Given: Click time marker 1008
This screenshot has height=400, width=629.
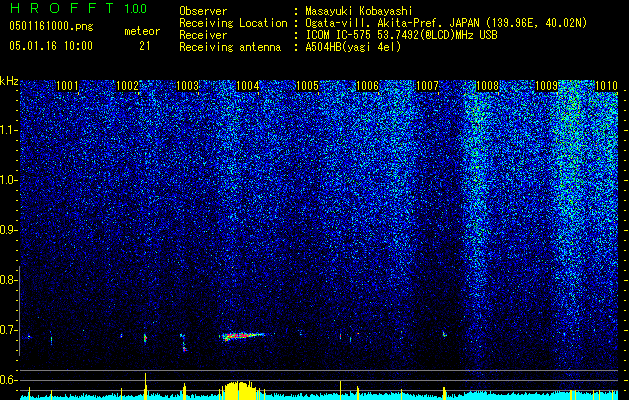Looking at the screenshot, I should point(487,86).
